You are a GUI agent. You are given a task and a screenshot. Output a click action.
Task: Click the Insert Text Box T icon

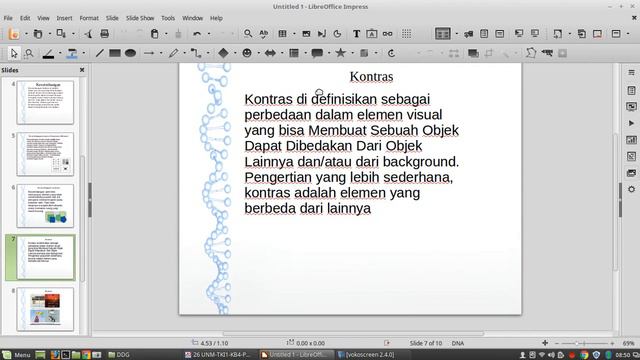pyautogui.click(x=356, y=34)
